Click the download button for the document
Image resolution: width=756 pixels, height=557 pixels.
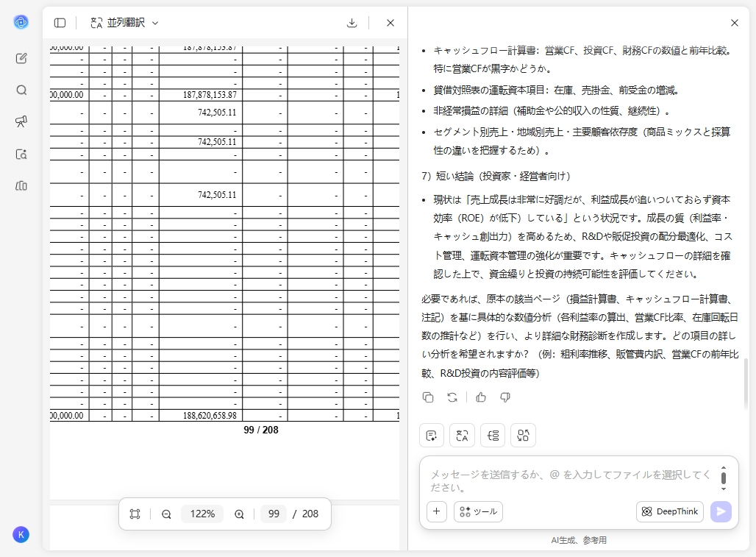[352, 22]
